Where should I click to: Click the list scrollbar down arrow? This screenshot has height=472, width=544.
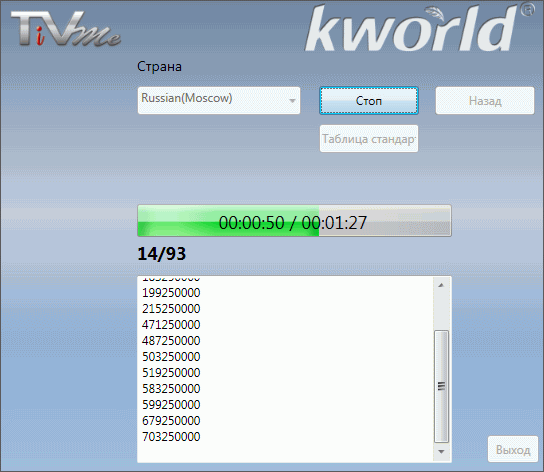click(441, 452)
